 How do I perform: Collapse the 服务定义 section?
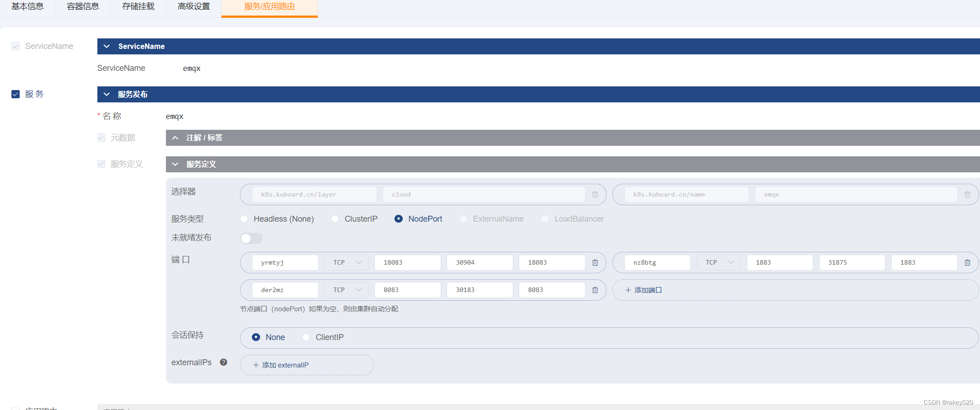click(x=175, y=165)
